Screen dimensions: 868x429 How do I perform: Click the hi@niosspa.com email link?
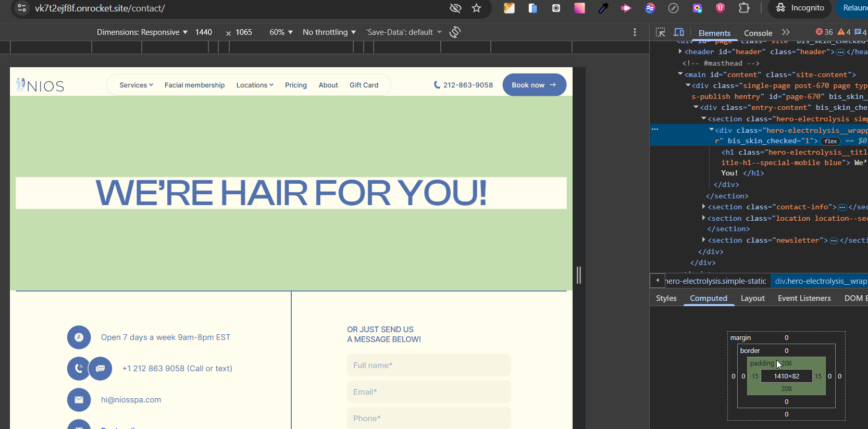coord(131,400)
